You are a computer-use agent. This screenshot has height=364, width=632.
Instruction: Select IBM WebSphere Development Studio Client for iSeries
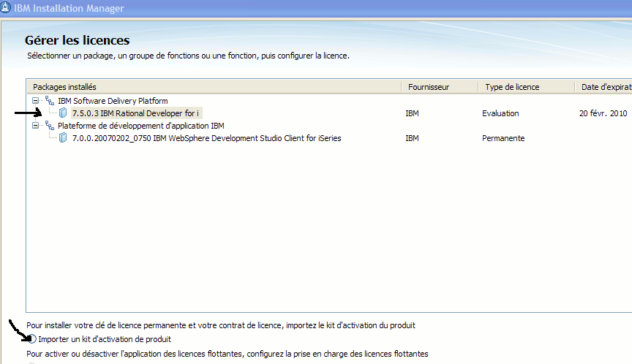click(x=206, y=138)
